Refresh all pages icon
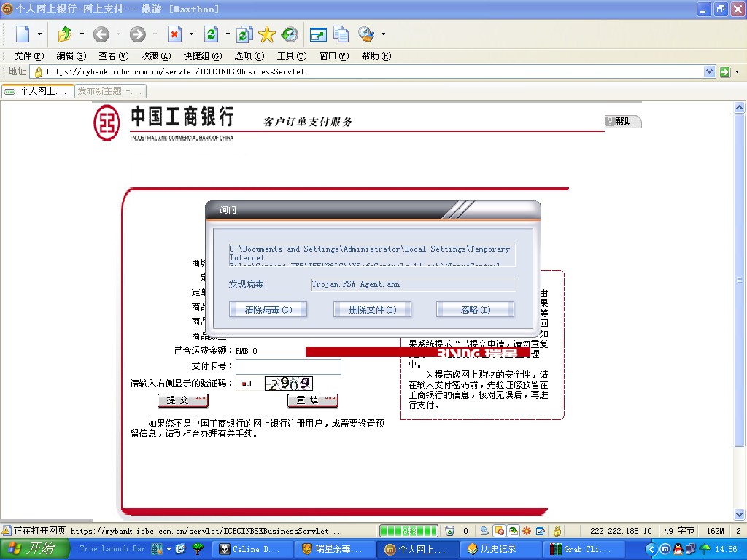 244,34
